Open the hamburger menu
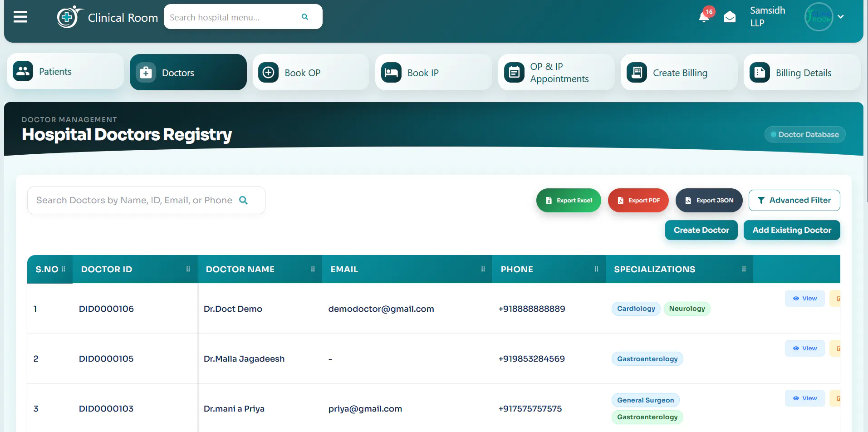The image size is (868, 432). click(x=20, y=17)
